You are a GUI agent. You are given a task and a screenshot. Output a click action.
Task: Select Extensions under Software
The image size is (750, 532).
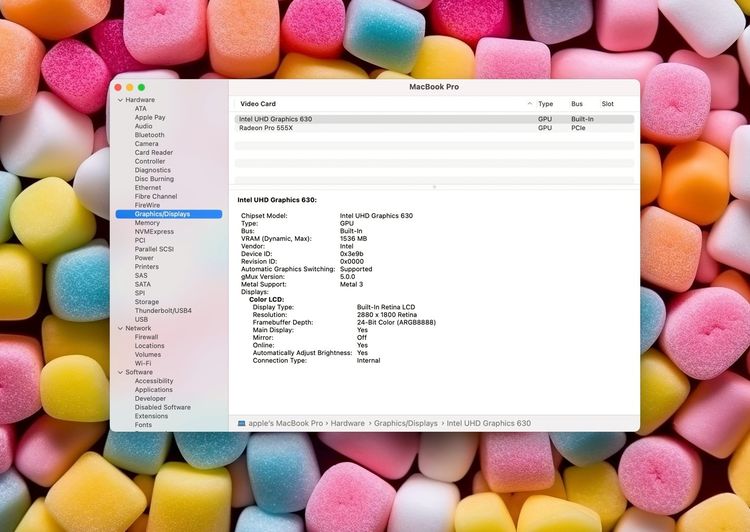[x=151, y=416]
